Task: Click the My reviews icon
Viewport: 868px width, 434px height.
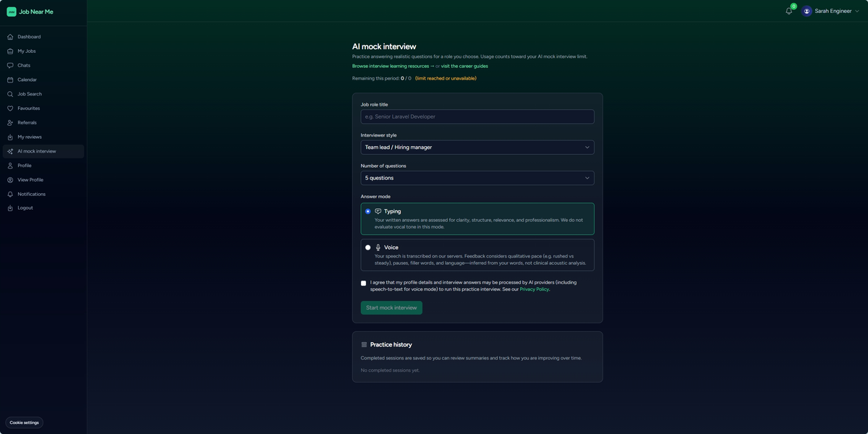Action: click(x=10, y=137)
